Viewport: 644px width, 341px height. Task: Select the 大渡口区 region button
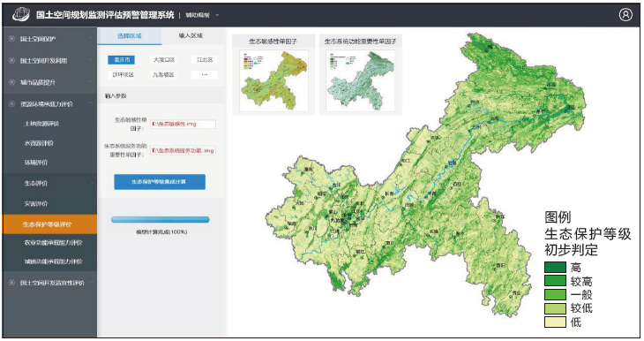(164, 60)
